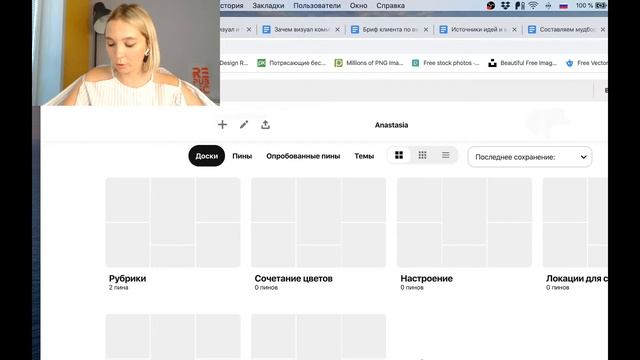The height and width of the screenshot is (360, 640).
Task: Open the "Сочетание цветов" board thumbnail
Action: pyautogui.click(x=318, y=222)
